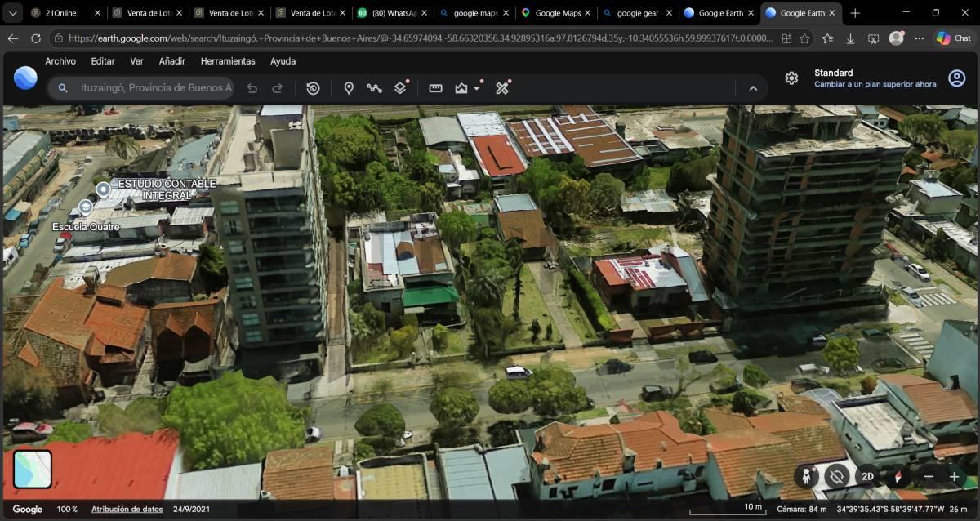Toggle the map style thumbnail
Image resolution: width=980 pixels, height=521 pixels.
[x=33, y=470]
